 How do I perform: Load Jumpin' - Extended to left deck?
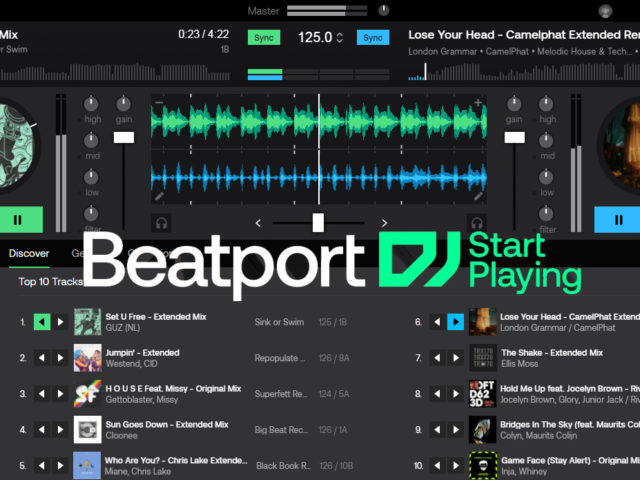pos(42,358)
